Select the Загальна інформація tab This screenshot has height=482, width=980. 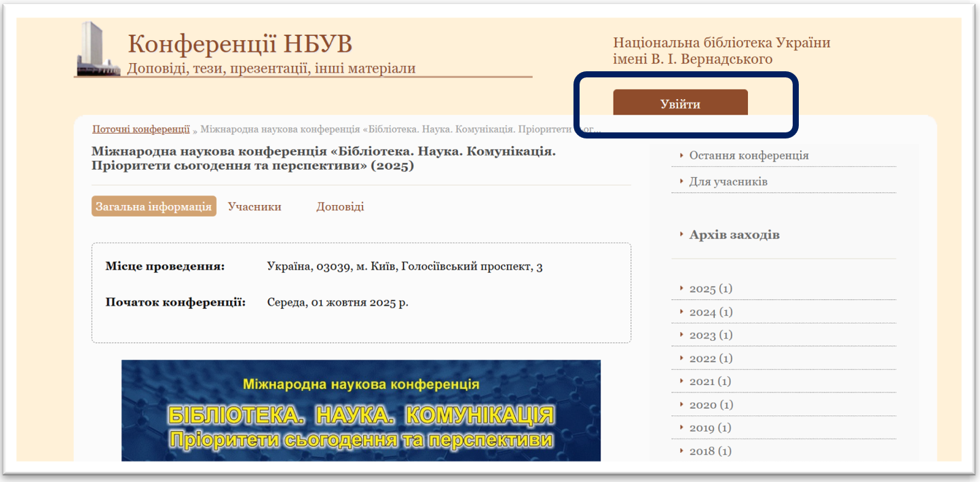(x=153, y=206)
